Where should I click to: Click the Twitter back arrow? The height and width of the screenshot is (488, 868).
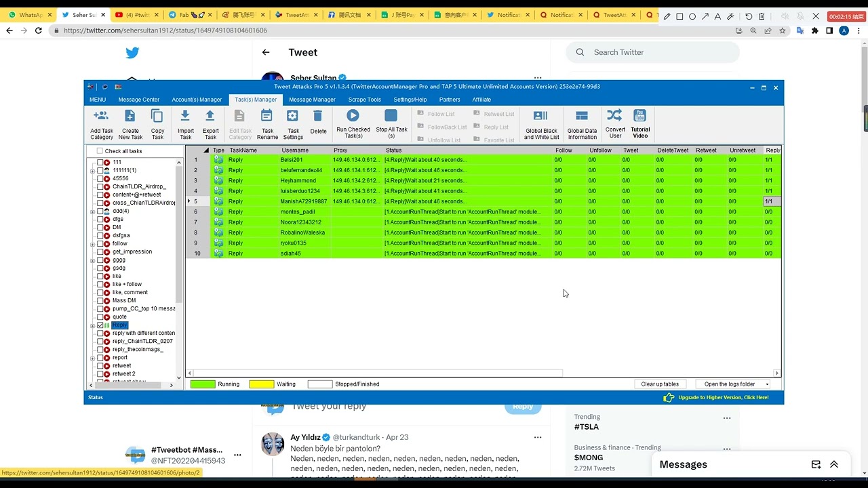tap(266, 52)
